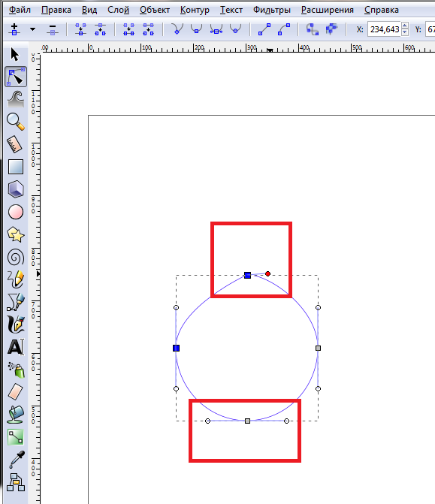Viewport: 435px width, 504px height.
Task: Open the Фильтры menu
Action: click(x=272, y=10)
